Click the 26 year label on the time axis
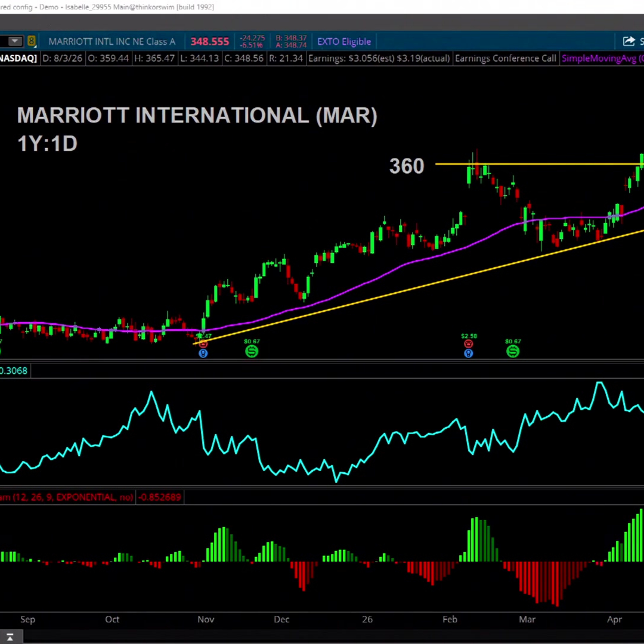The image size is (644, 644). click(367, 619)
